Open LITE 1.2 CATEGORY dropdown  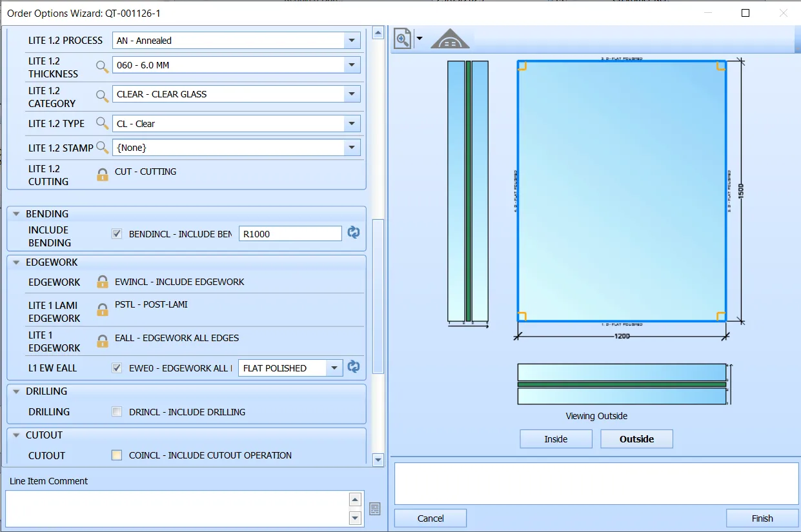352,94
